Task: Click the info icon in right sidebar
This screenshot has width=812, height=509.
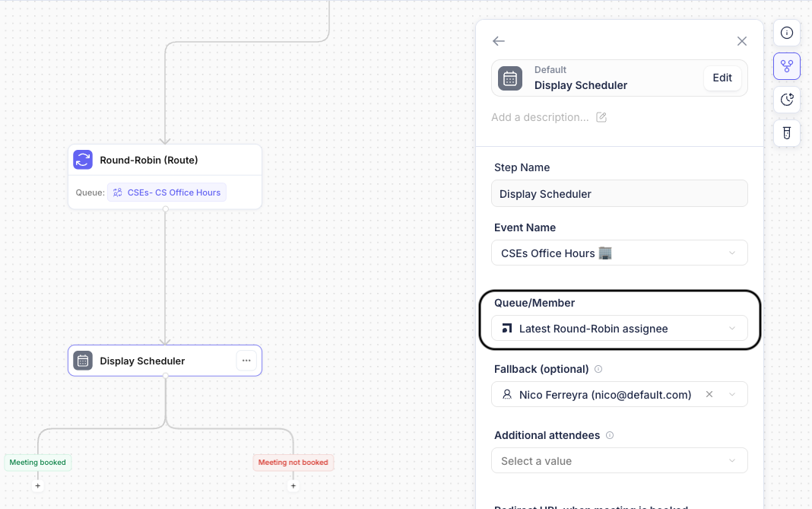Action: (787, 33)
